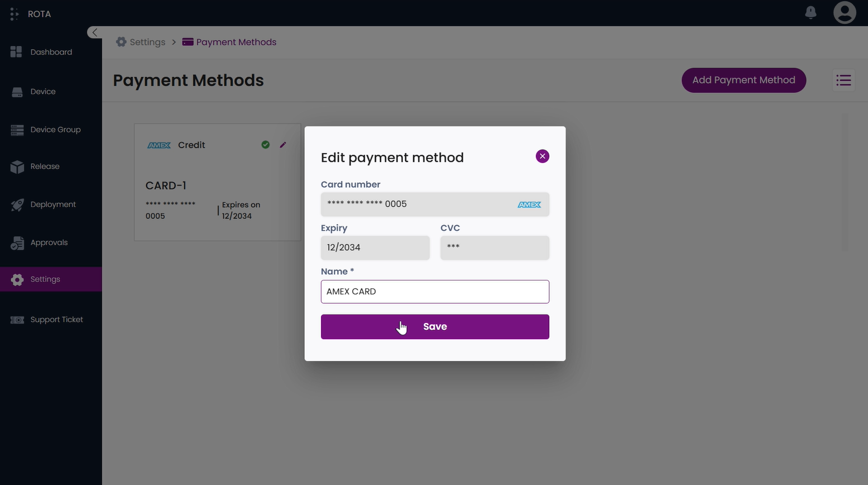
Task: Click the Settings breadcrumb link
Action: (147, 42)
